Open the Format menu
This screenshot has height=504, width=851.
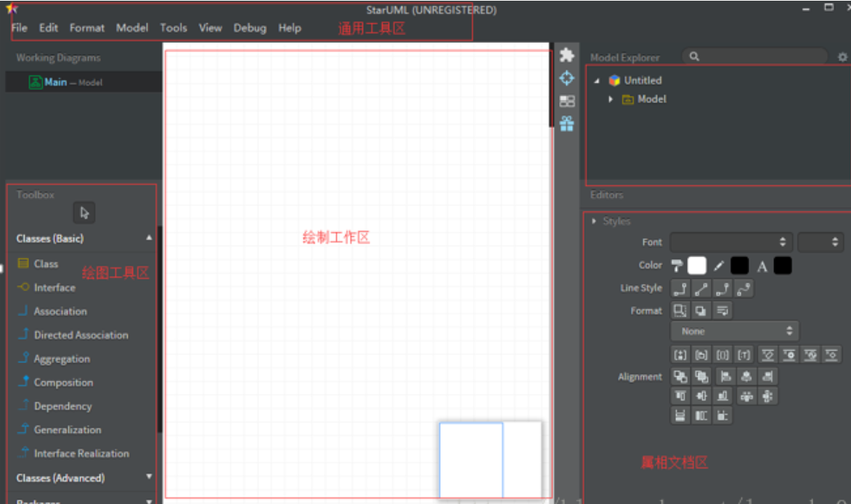(87, 28)
